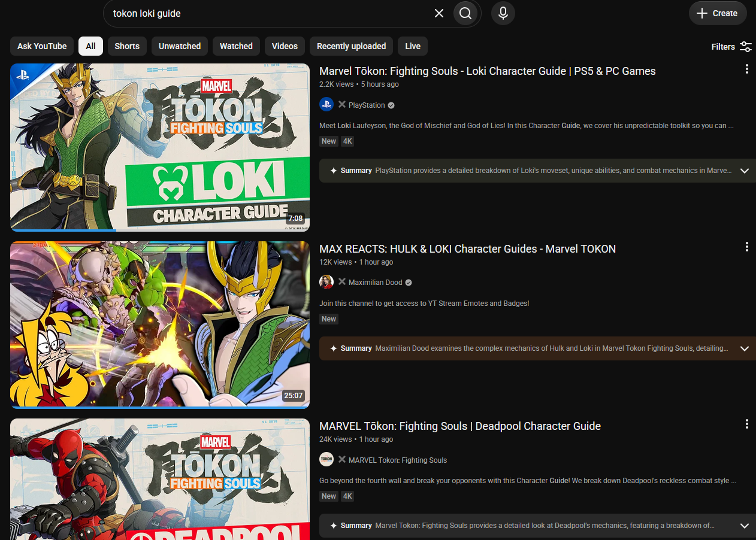Select the Shorts filter chip
This screenshot has height=540, width=756.
127,46
